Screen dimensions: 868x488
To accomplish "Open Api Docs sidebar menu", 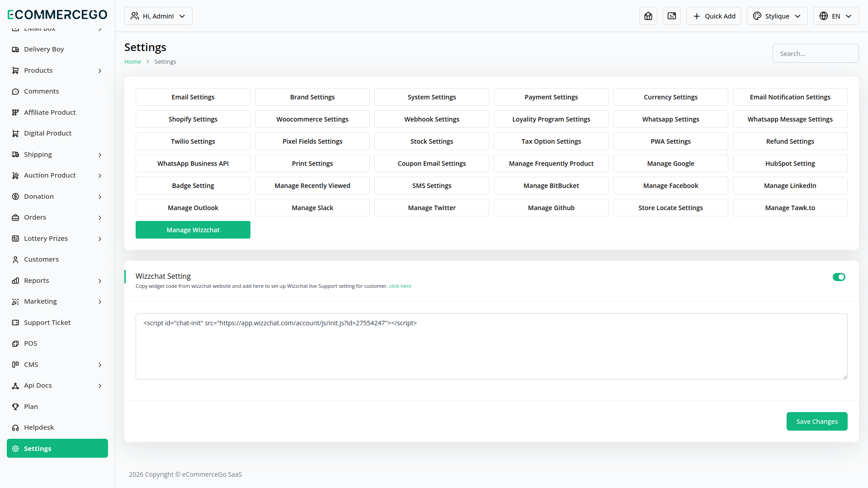I will (57, 385).
